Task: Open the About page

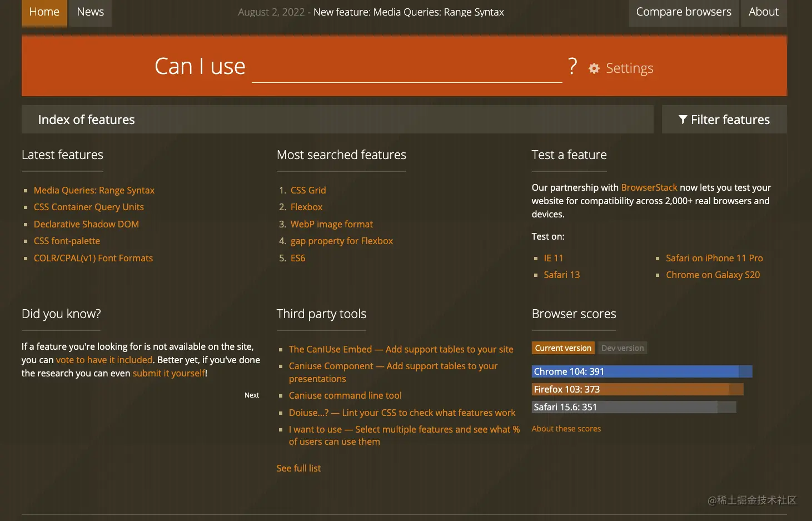Action: [764, 12]
